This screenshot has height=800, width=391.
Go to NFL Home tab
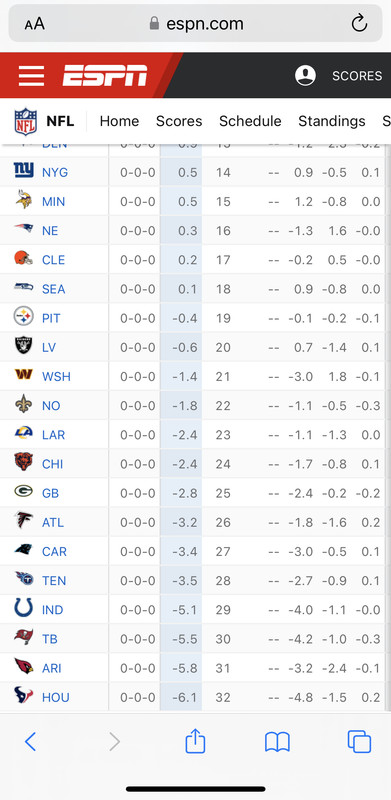[x=119, y=121]
